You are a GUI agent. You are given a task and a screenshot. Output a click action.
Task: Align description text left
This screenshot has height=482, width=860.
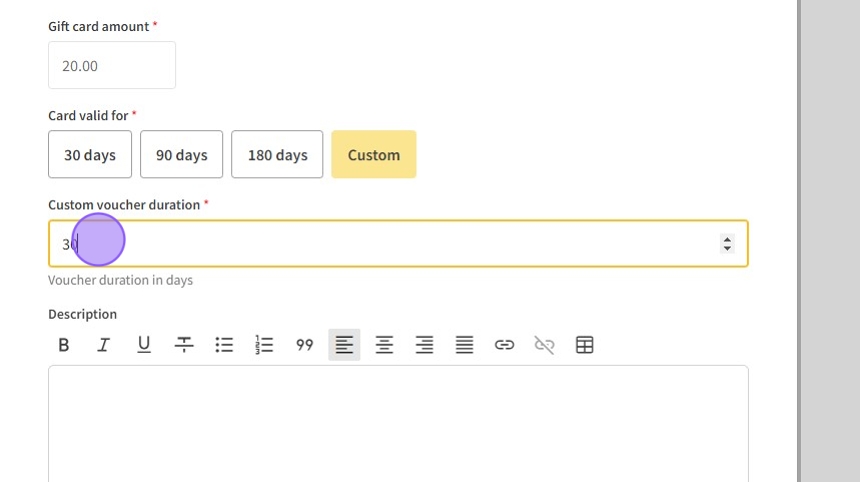point(344,345)
